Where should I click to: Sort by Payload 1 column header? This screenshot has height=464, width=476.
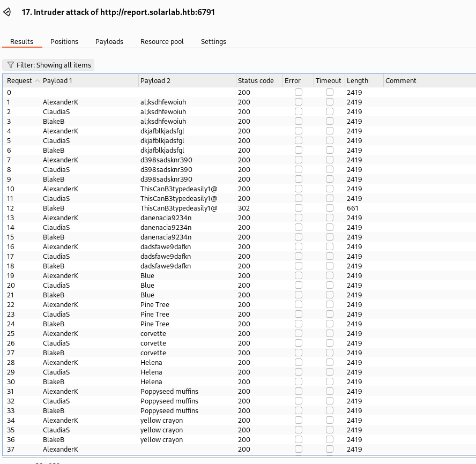57,81
